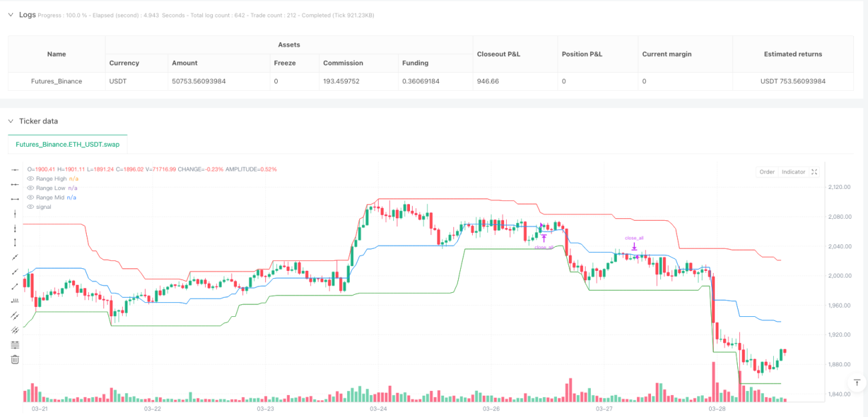
Task: Select the two parallel lines drawing tool
Action: pyautogui.click(x=15, y=316)
